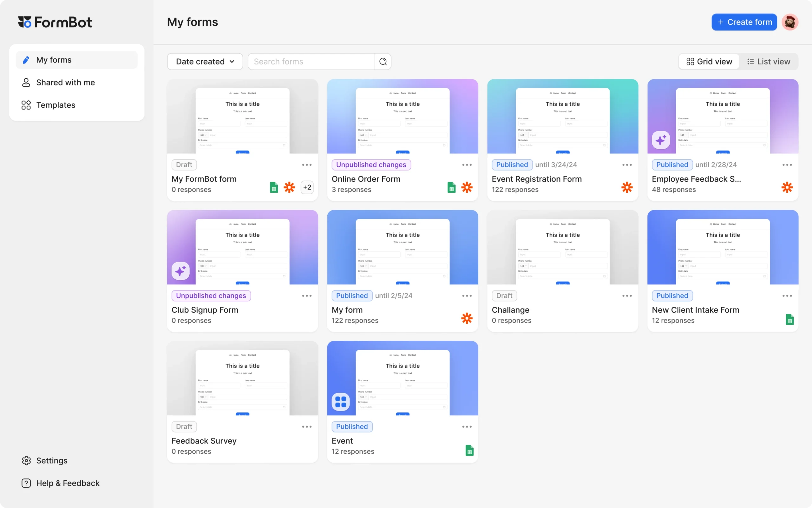812x508 pixels.
Task: Click the question mark Help icon
Action: pyautogui.click(x=26, y=483)
